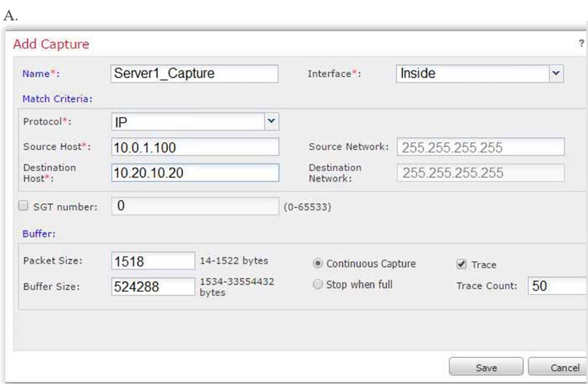Click the help question mark icon
Image resolution: width=588 pixels, height=384 pixels.
coord(581,43)
